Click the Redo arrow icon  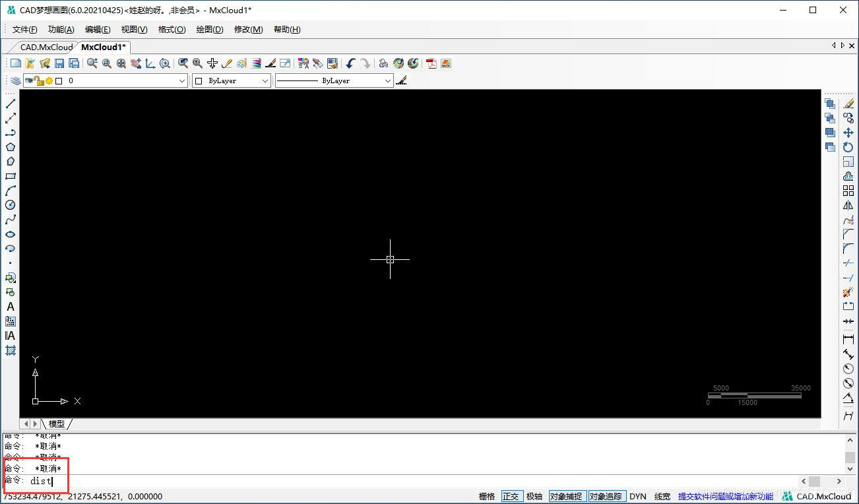(365, 63)
